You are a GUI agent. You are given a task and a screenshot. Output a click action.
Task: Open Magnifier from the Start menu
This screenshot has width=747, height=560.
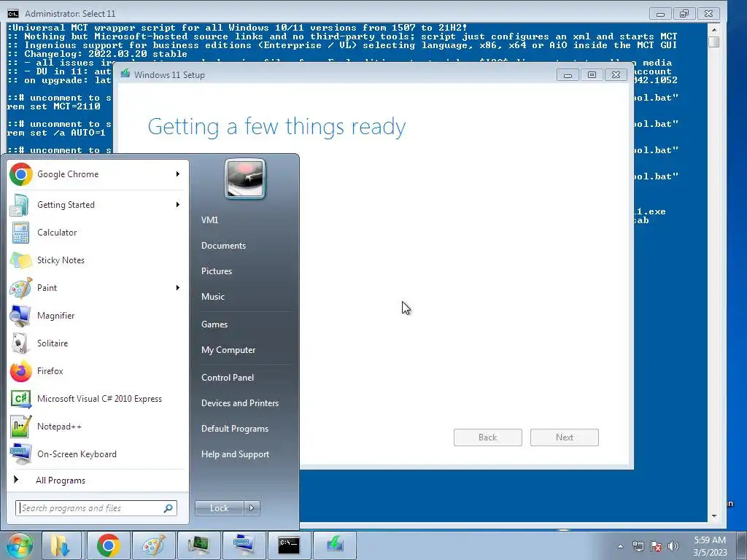(x=97, y=315)
